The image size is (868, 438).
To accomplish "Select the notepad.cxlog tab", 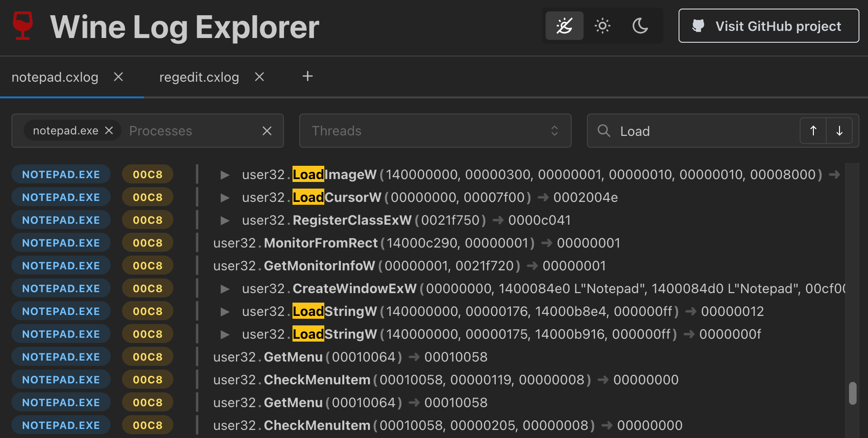I will click(55, 77).
